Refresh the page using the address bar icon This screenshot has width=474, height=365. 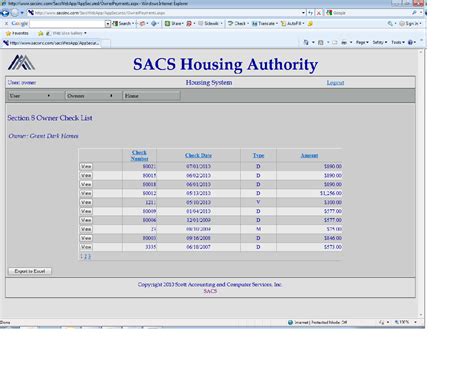[310, 13]
